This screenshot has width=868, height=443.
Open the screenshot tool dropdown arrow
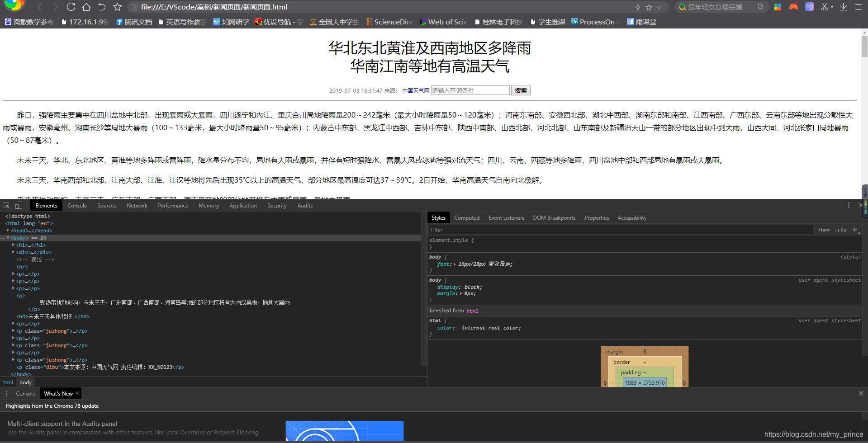coord(832,7)
